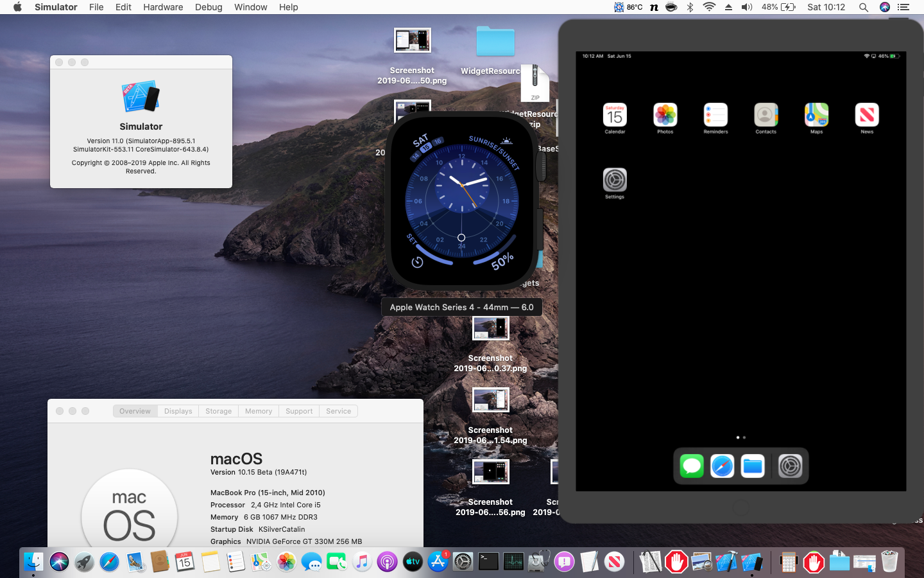This screenshot has height=578, width=924.
Task: Switch to Storage tab in About This Mac
Action: [218, 411]
